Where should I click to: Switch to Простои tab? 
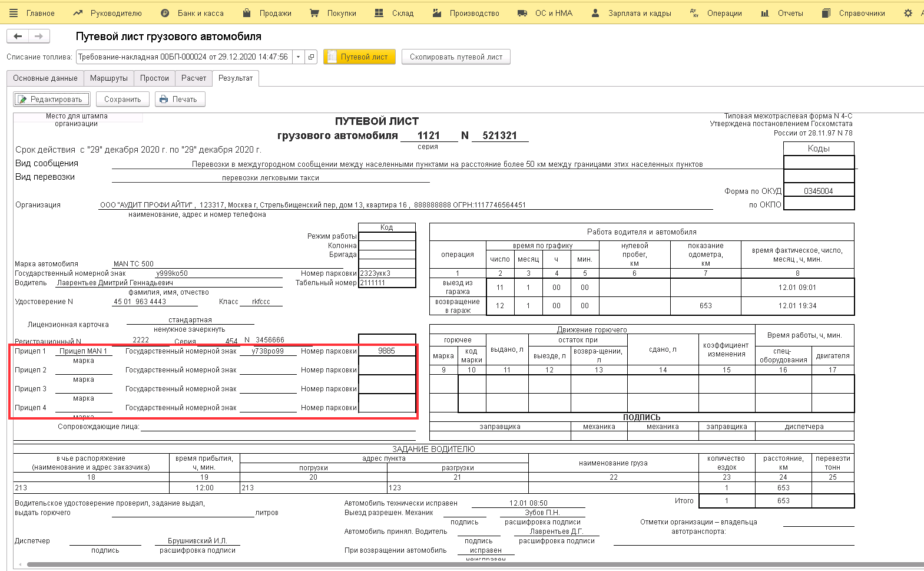click(x=154, y=78)
